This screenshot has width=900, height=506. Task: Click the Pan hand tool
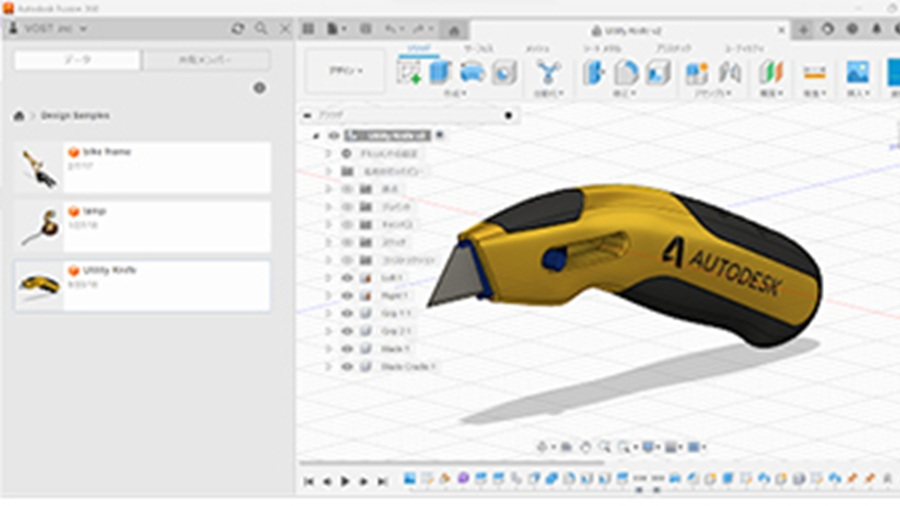[585, 446]
